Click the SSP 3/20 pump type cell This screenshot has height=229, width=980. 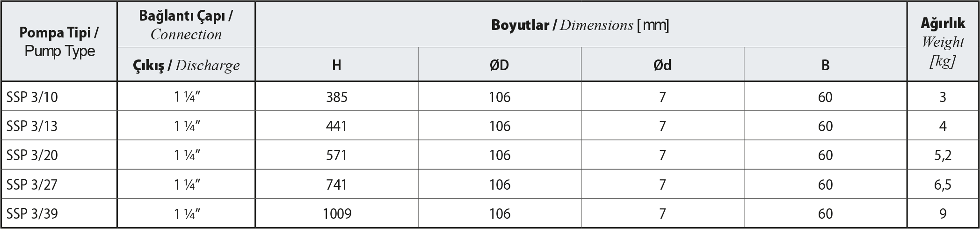point(59,155)
